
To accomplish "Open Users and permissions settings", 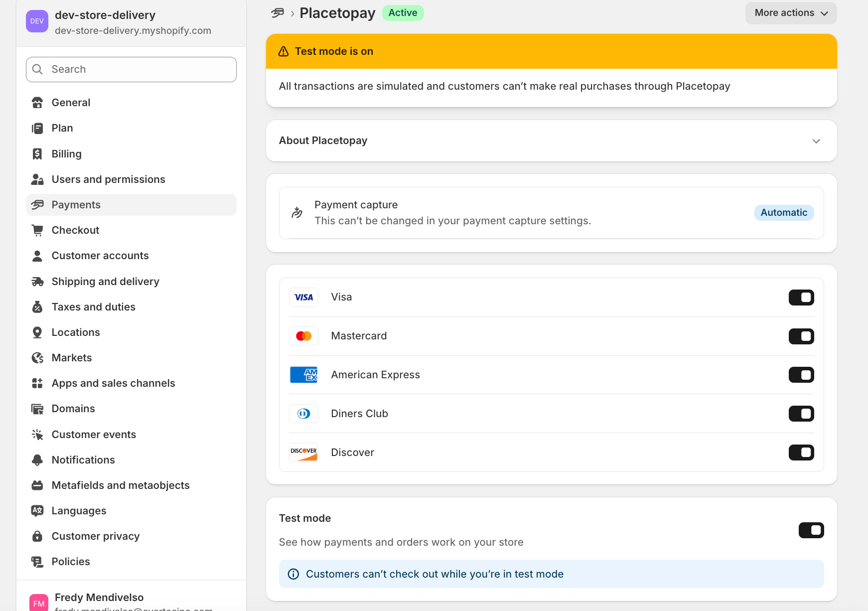I will pyautogui.click(x=108, y=179).
